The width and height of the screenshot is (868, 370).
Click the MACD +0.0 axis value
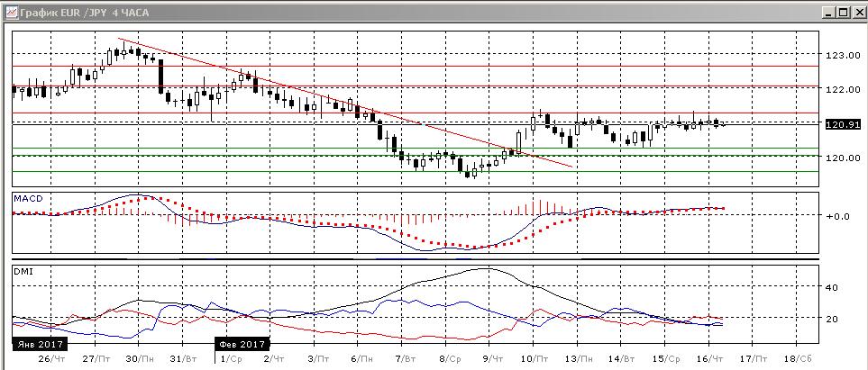point(837,216)
